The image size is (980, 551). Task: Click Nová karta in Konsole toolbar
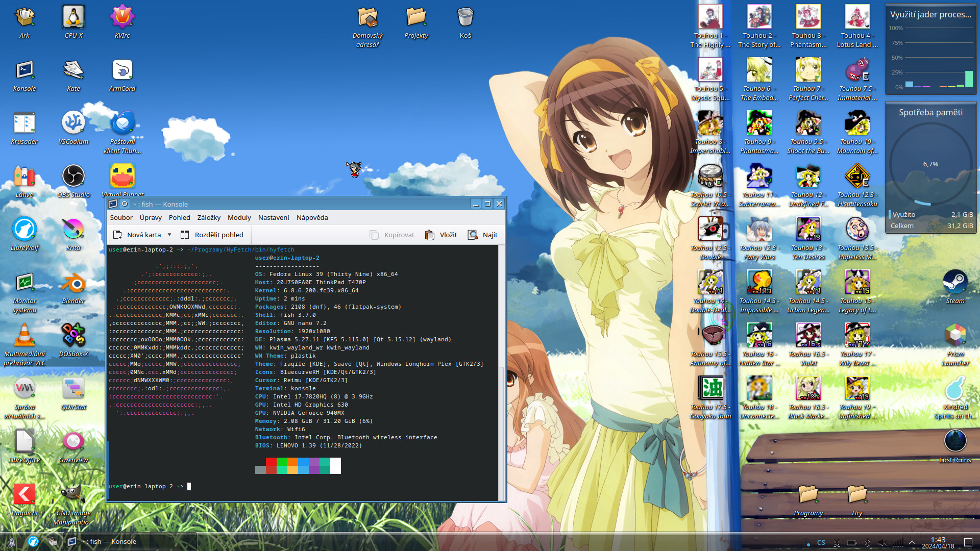(x=137, y=235)
